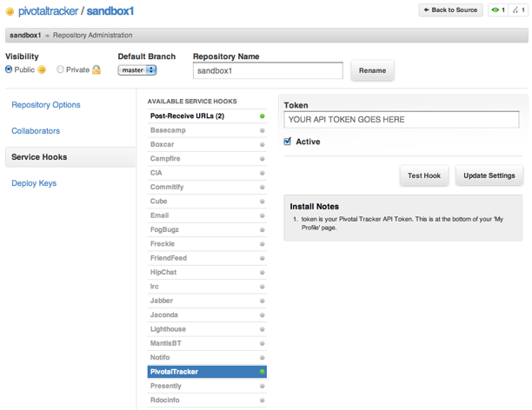The width and height of the screenshot is (532, 410).
Task: Click the Rename button
Action: pos(373,70)
